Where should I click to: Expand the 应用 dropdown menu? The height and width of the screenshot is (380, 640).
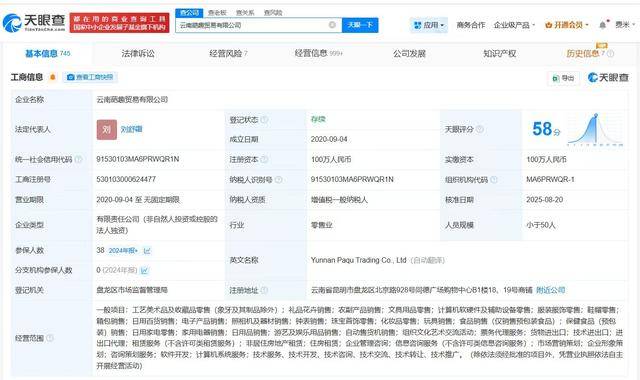tap(429, 25)
